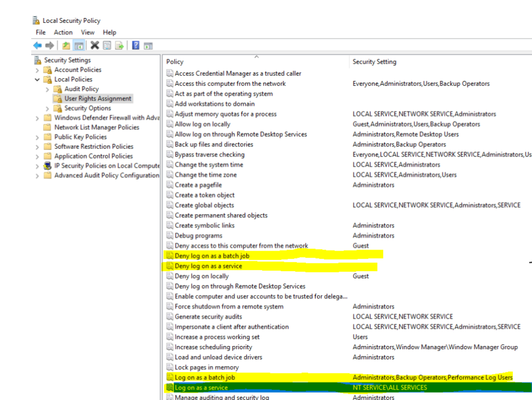Open the Deny log on as a service policy

click(x=206, y=265)
